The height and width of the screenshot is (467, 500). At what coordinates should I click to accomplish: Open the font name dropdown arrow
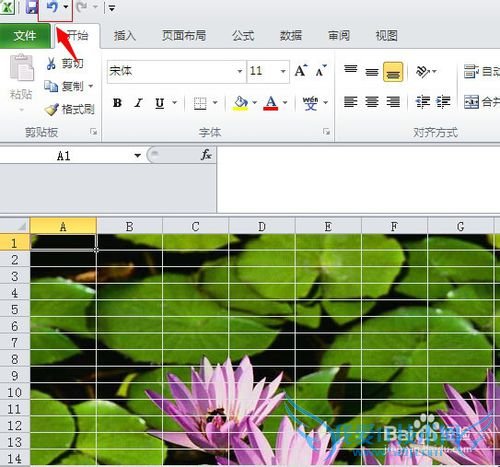coord(240,71)
